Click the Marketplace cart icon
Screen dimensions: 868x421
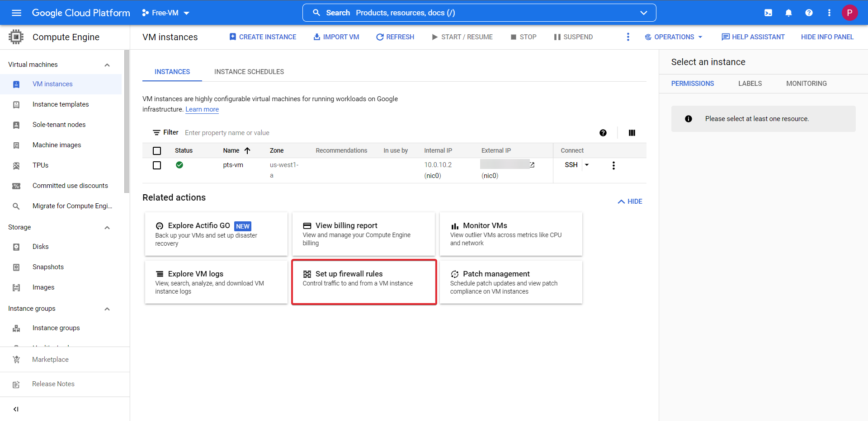pos(16,360)
